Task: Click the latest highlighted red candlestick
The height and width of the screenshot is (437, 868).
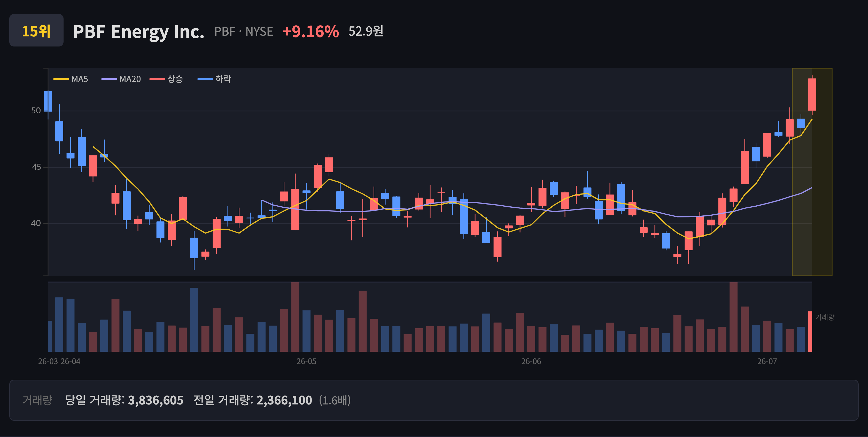Action: [x=812, y=95]
